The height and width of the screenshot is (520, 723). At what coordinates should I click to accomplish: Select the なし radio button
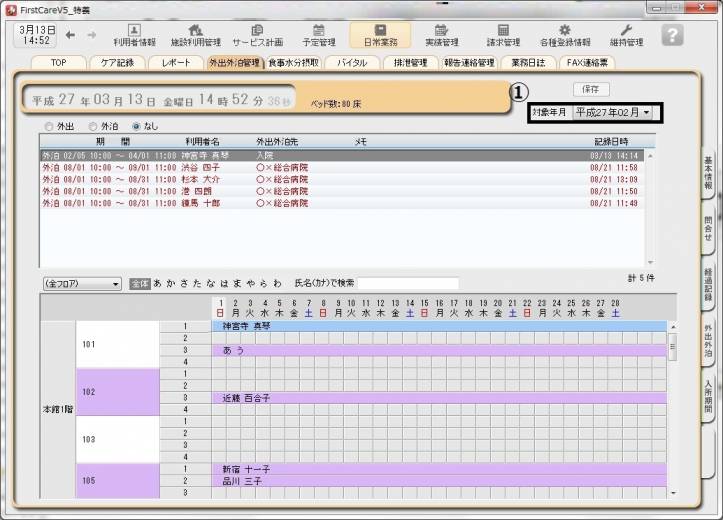point(137,127)
